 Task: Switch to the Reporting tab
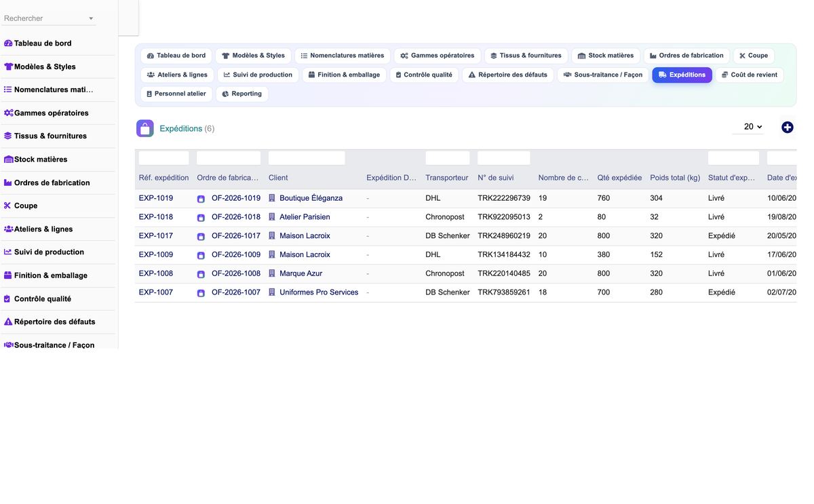242,94
